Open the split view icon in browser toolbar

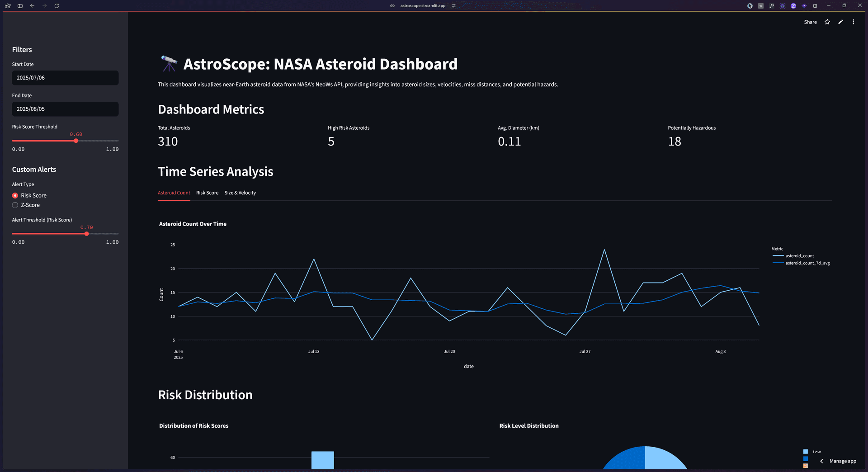[815, 6]
